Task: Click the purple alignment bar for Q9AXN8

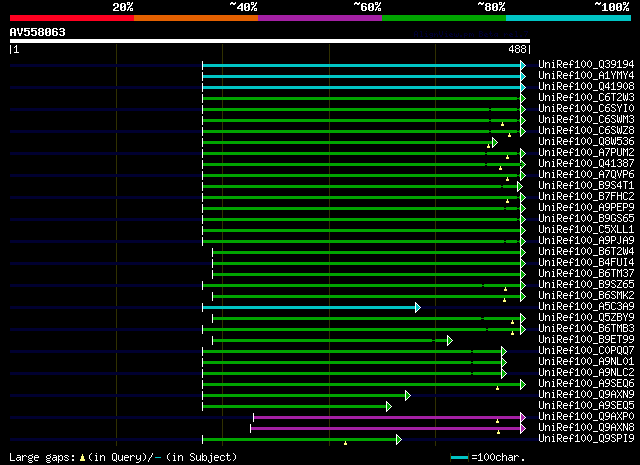Action: click(386, 428)
